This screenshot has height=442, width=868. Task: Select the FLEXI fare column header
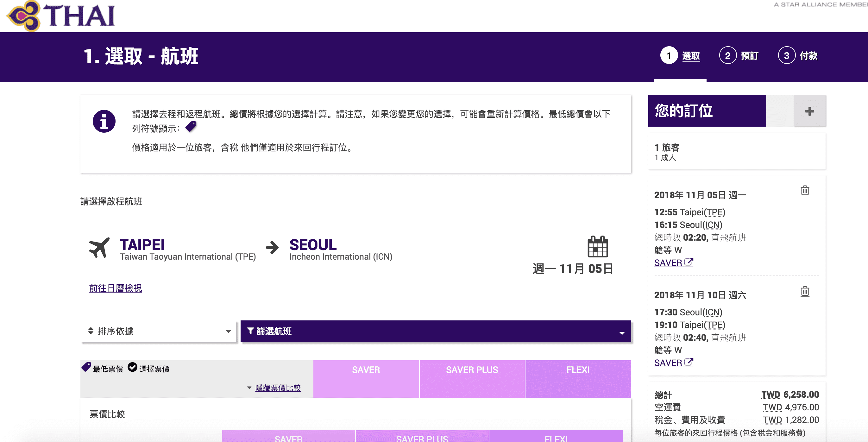[x=578, y=369]
